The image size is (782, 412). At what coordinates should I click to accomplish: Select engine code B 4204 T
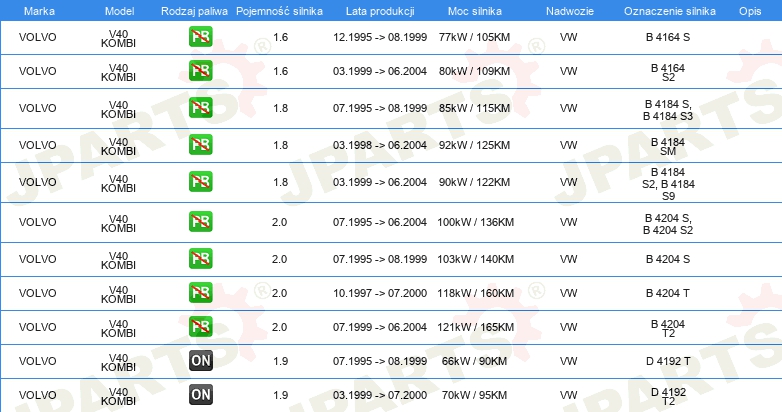[x=668, y=293]
